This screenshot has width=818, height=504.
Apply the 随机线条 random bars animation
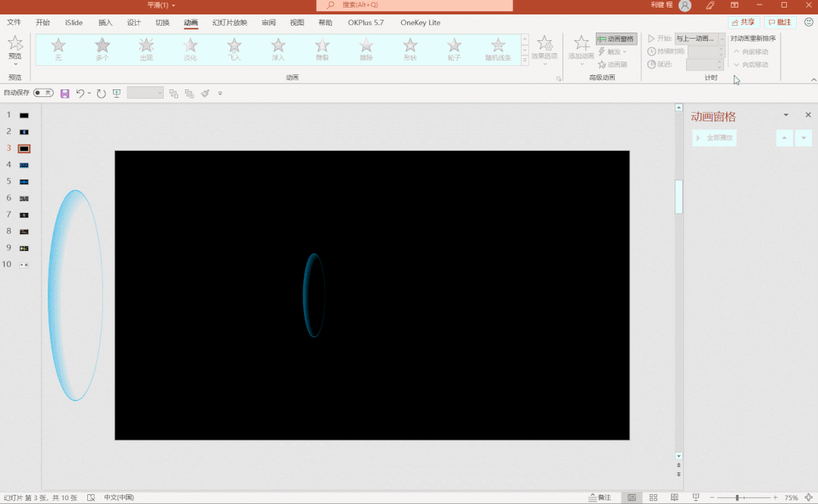point(498,49)
